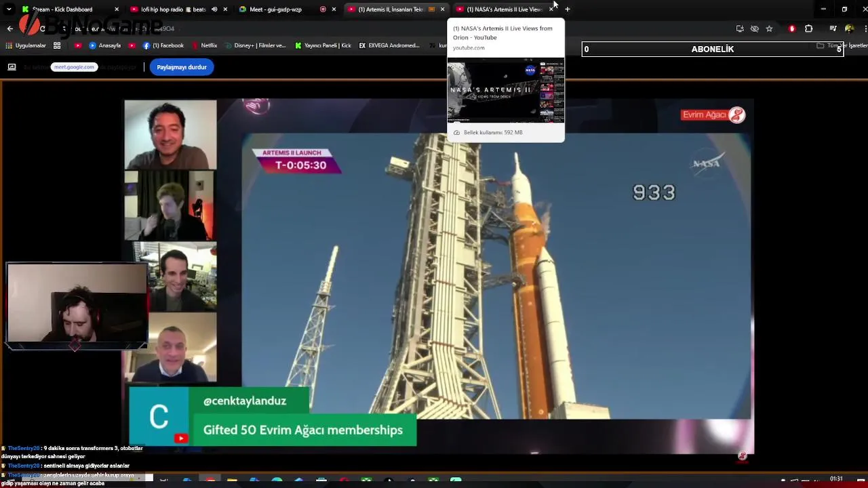Click the green C avatar in gift banner
This screenshot has width=868, height=488.
(x=159, y=416)
